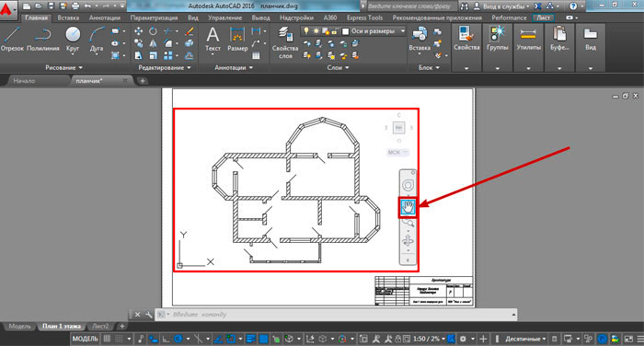This screenshot has height=346, width=644.
Task: Open Свойства слоя layer properties
Action: coord(285,42)
